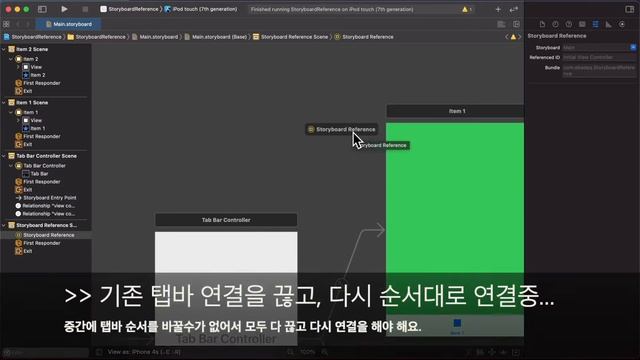Screen dimensions: 640x360
Task: Select the StoryboardReference scheme
Action: [129, 9]
